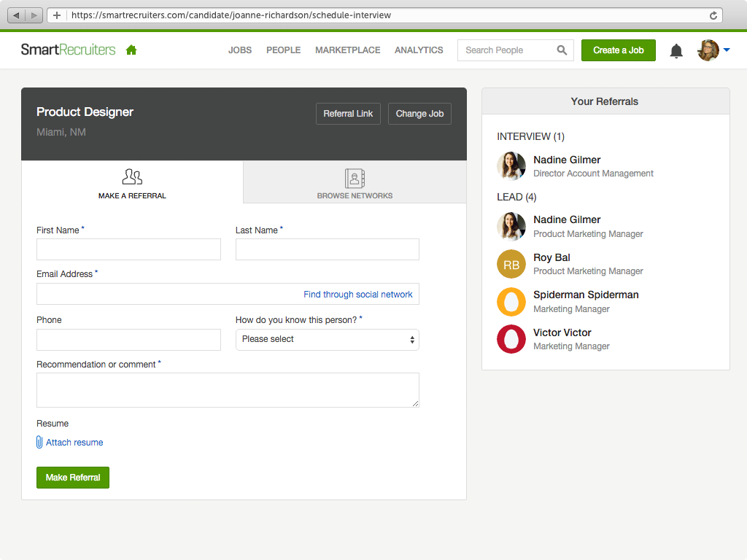Click the Browse Networks address book icon
The width and height of the screenshot is (747, 560).
click(355, 179)
